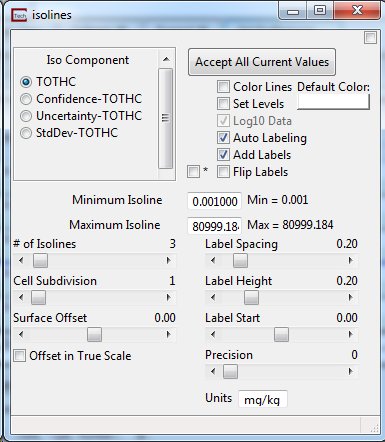Lower Surface Offset with left arrow
Viewport: 385px width, 442px height.
[21, 334]
